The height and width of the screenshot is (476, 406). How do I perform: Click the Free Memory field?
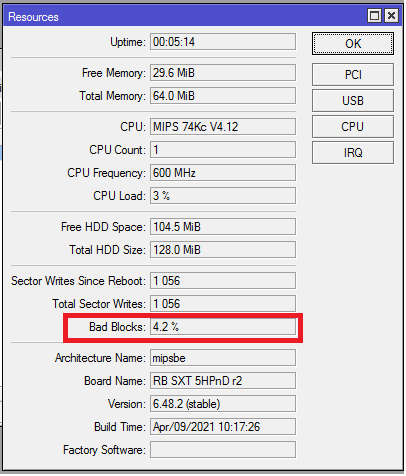pos(223,73)
